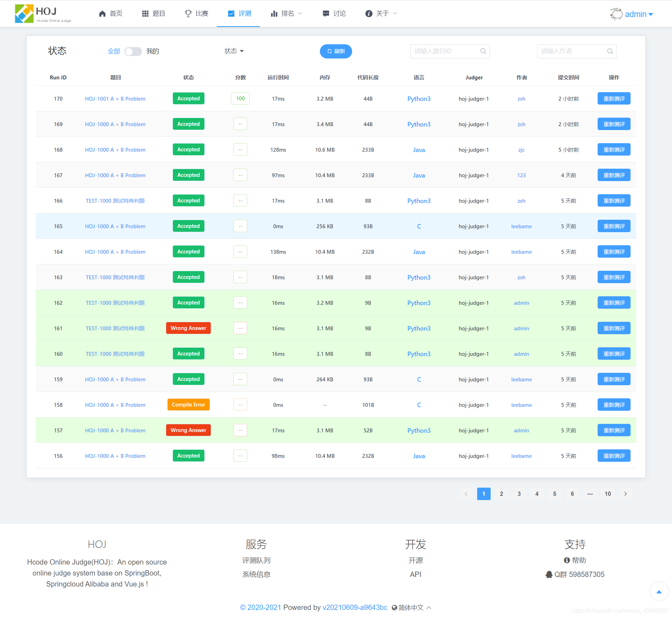Click the 100 score badge
Image resolution: width=672 pixels, height=617 pixels.
point(240,99)
